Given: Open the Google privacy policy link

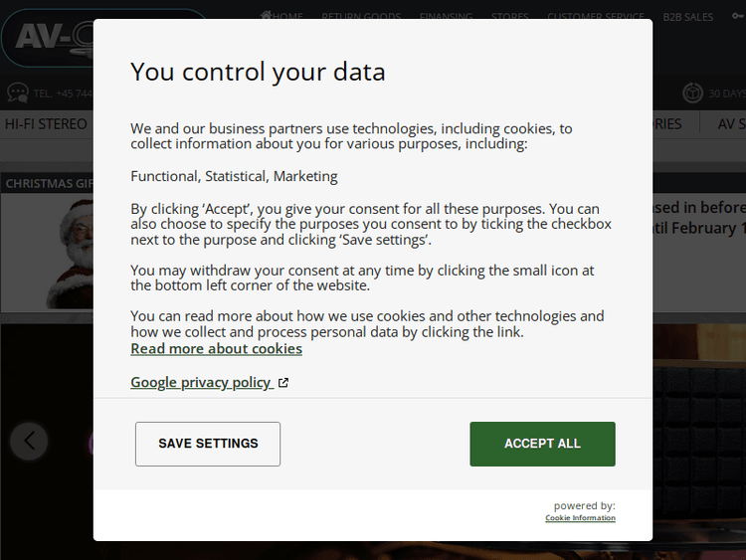Looking at the screenshot, I should tap(201, 383).
